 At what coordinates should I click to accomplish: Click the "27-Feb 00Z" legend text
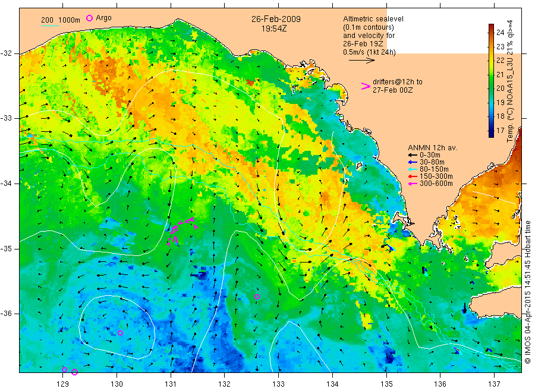coord(392,90)
